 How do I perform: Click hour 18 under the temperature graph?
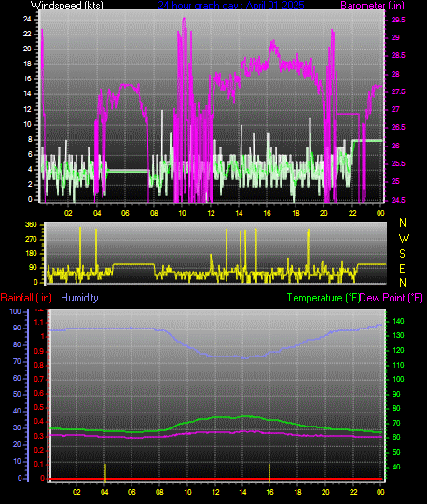pyautogui.click(x=297, y=492)
